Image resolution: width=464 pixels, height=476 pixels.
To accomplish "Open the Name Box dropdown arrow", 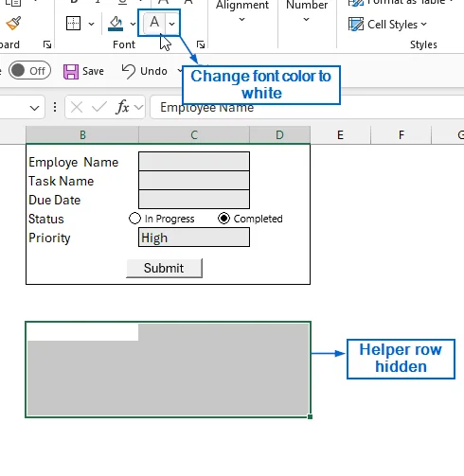I will click(34, 108).
